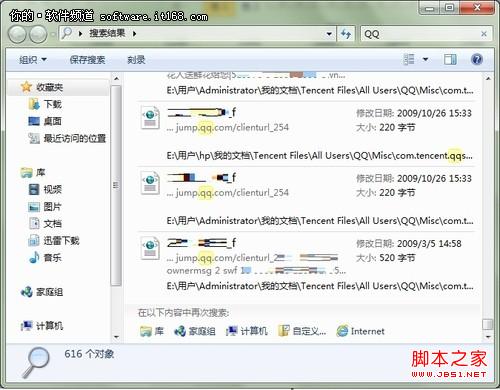The height and width of the screenshot is (390, 500).
Task: Open 下载 in the favorites list
Action: click(53, 104)
